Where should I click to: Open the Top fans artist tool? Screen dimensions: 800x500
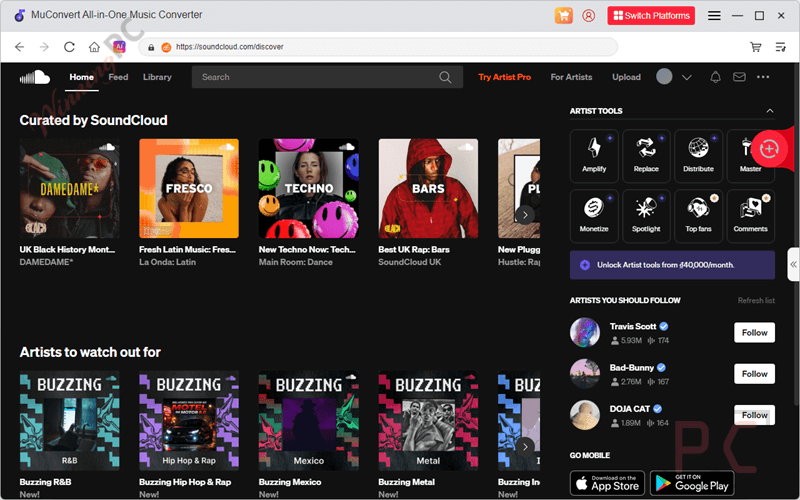pyautogui.click(x=698, y=216)
